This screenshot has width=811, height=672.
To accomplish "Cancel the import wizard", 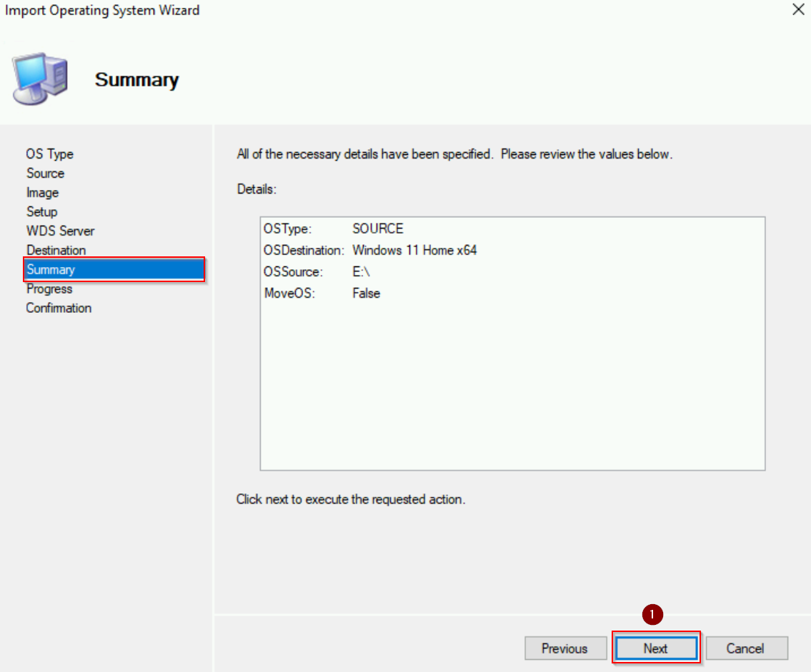I will pos(746,648).
